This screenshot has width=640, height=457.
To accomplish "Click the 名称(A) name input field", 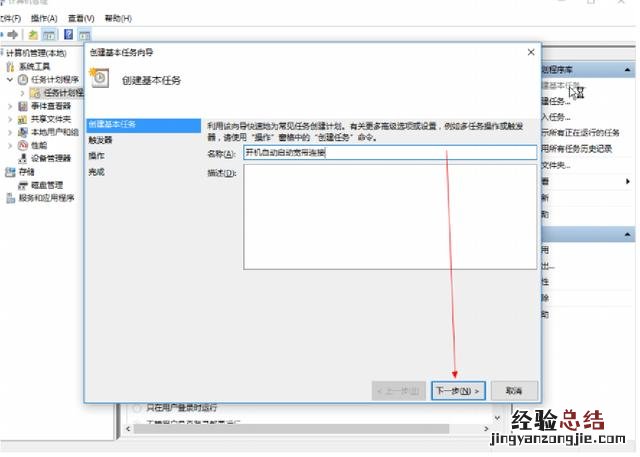I will 390,153.
